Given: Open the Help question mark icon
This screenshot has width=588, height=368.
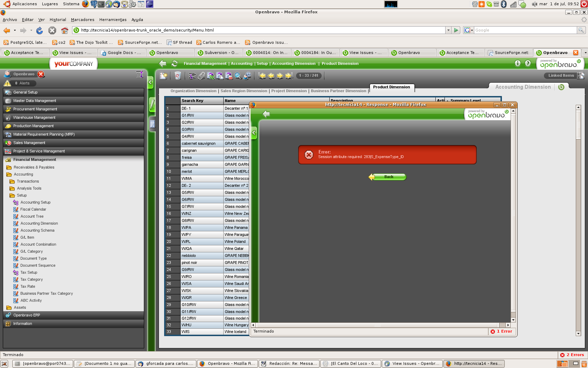Looking at the screenshot, I should coord(528,63).
